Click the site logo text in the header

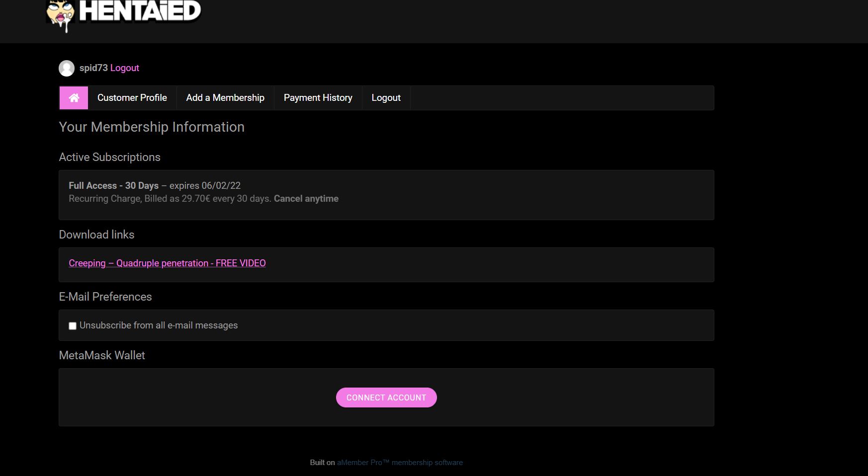140,11
